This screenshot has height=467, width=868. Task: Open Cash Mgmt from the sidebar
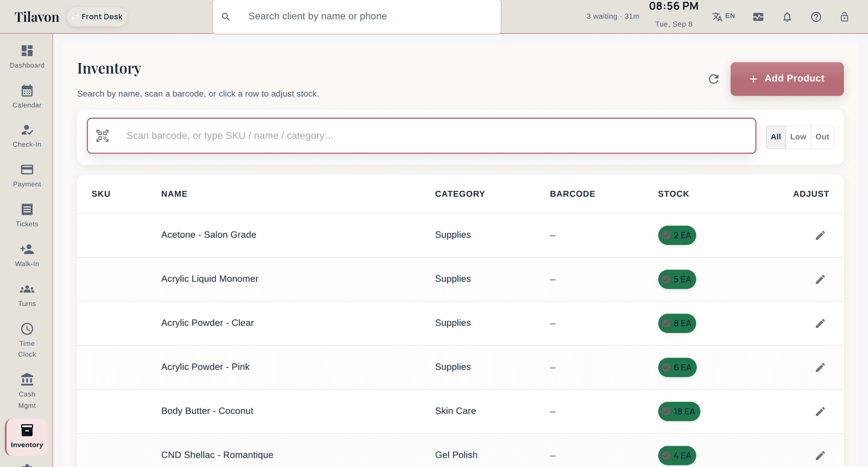[x=27, y=391]
